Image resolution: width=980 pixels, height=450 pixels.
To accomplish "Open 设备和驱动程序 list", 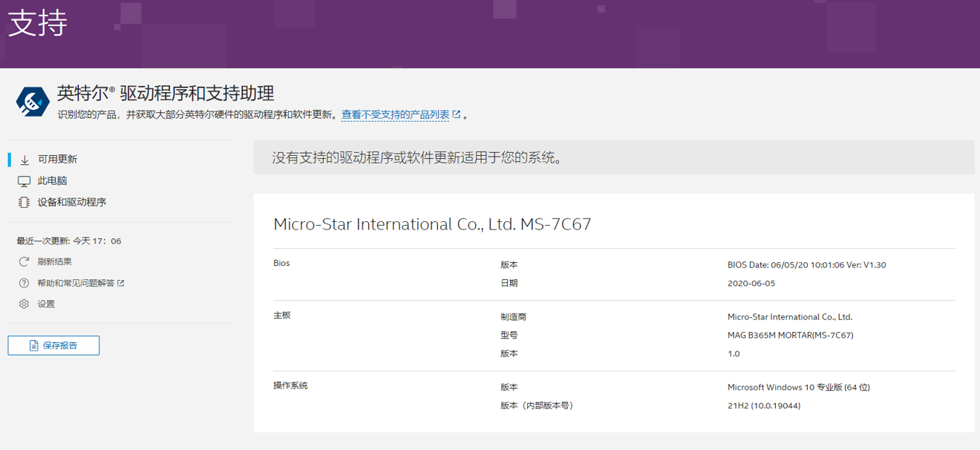I will [72, 203].
